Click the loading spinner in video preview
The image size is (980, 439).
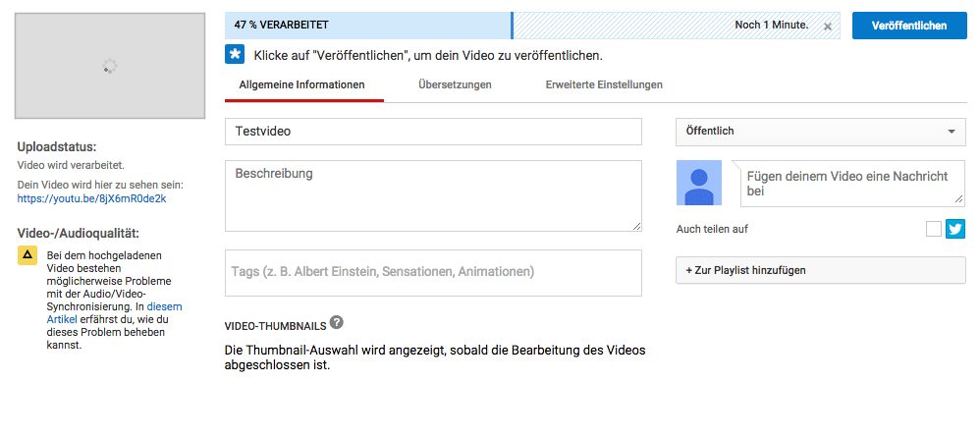tap(109, 66)
